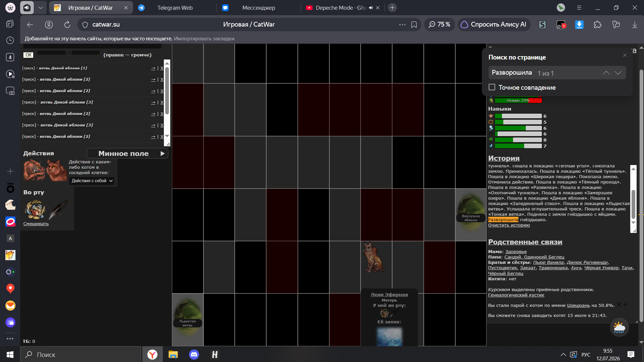Go back using the browser back arrow
644x362 pixels.
(x=30, y=25)
